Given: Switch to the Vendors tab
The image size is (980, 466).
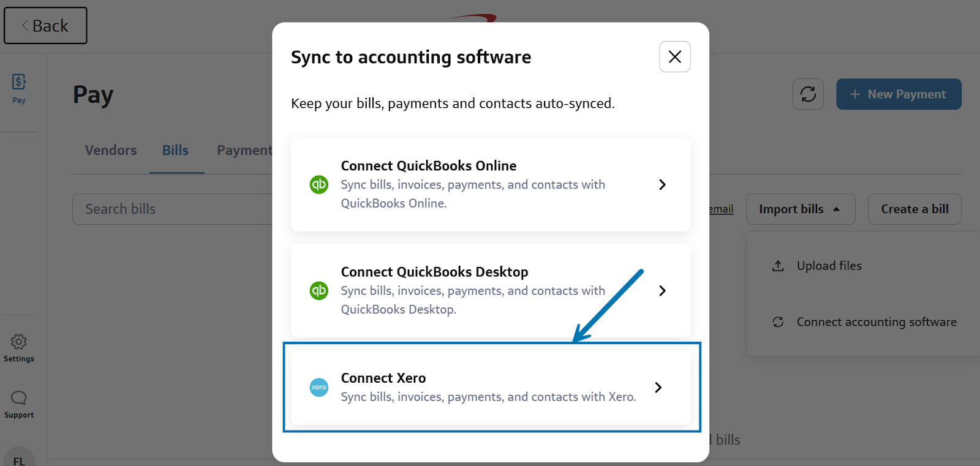Looking at the screenshot, I should coord(111,151).
